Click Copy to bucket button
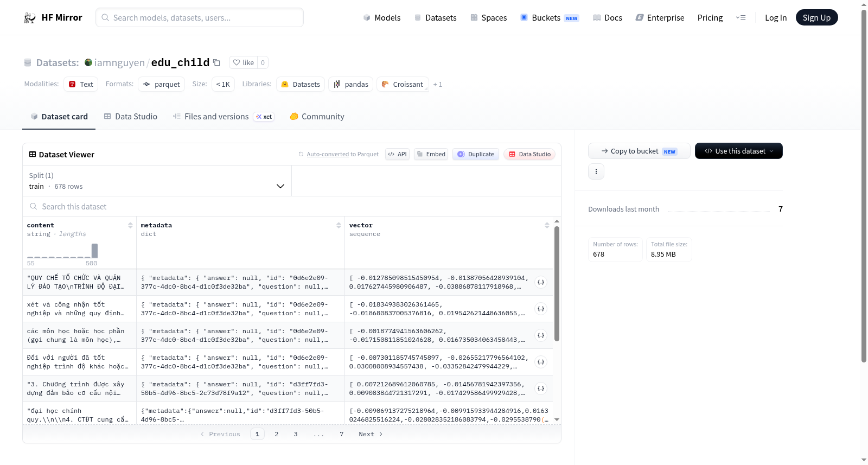This screenshot has height=465, width=868. click(x=639, y=151)
